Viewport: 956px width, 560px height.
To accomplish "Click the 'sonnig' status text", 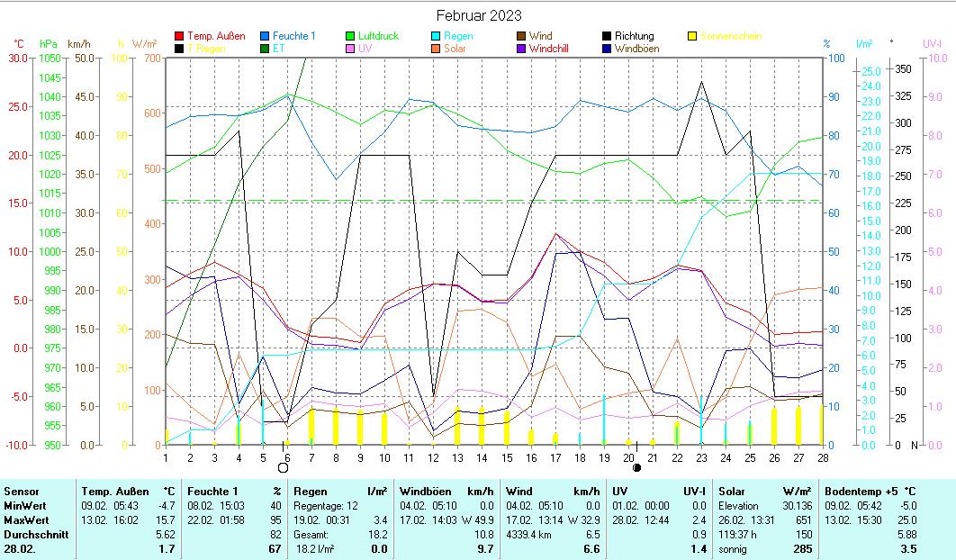I will click(732, 549).
